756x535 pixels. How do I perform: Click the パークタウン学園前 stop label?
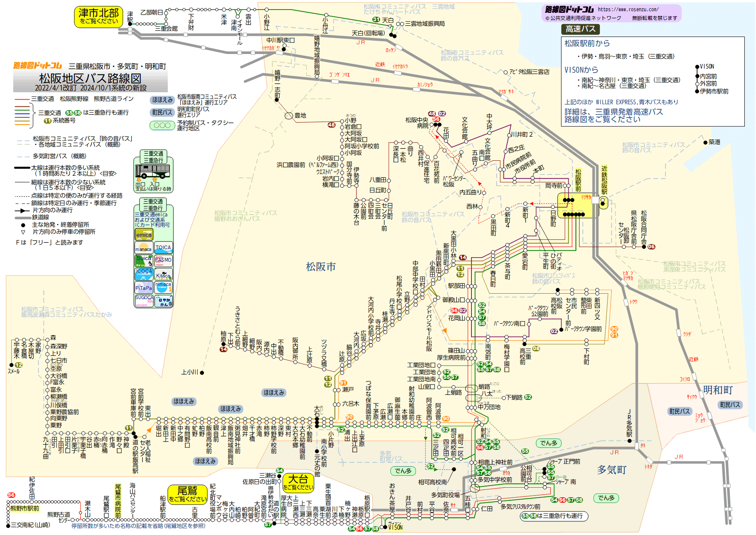coord(583,329)
